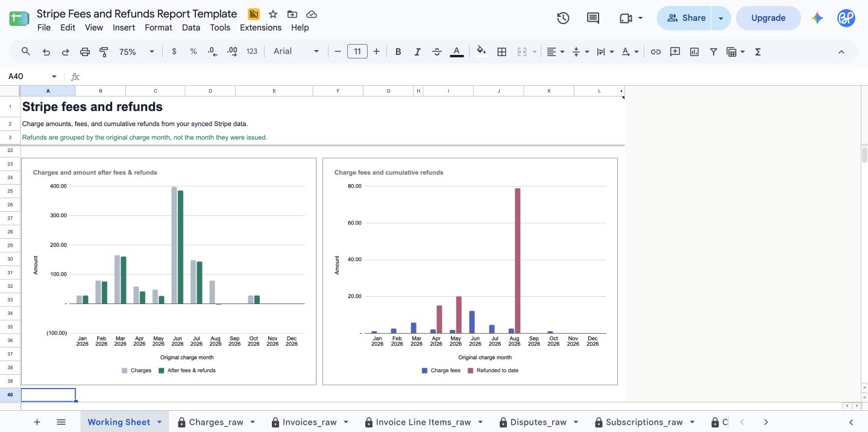The height and width of the screenshot is (432, 868).
Task: Open the borders tool
Action: point(502,52)
